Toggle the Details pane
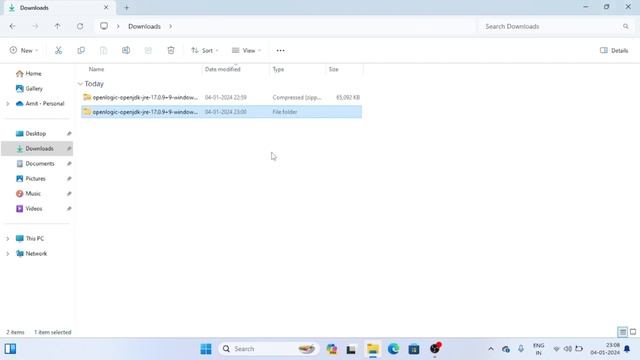Screen dimensions: 640x360 614,50
